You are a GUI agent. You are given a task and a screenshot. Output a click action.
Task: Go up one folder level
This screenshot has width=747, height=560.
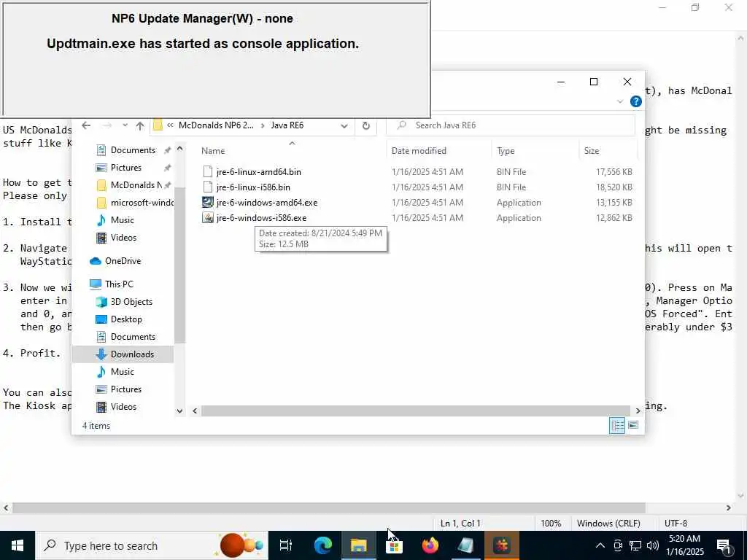tap(139, 125)
